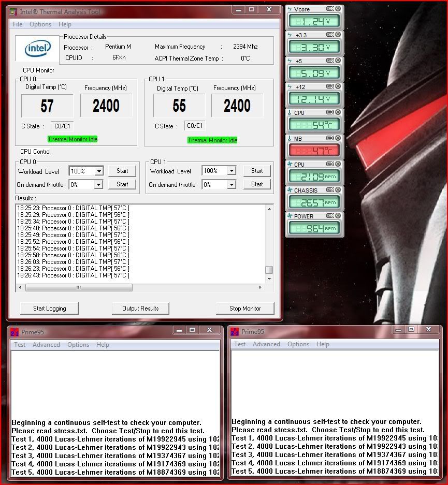Click the CPU 1 Thermal Monitor Idle status
The height and width of the screenshot is (485, 448).
(x=212, y=140)
